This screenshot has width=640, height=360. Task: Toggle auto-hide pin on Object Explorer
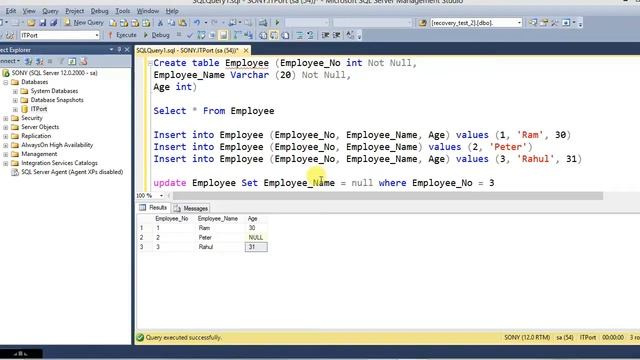(x=119, y=49)
